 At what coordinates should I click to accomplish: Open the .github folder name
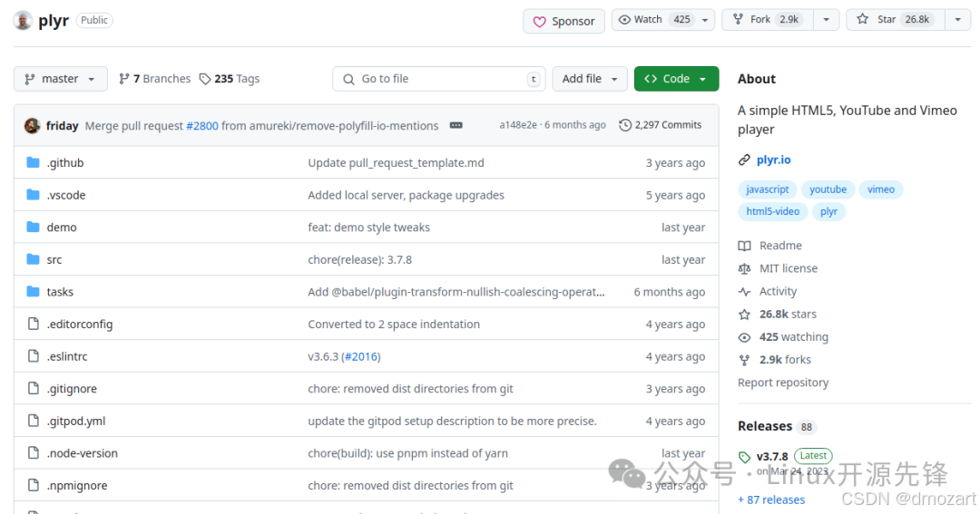65,163
